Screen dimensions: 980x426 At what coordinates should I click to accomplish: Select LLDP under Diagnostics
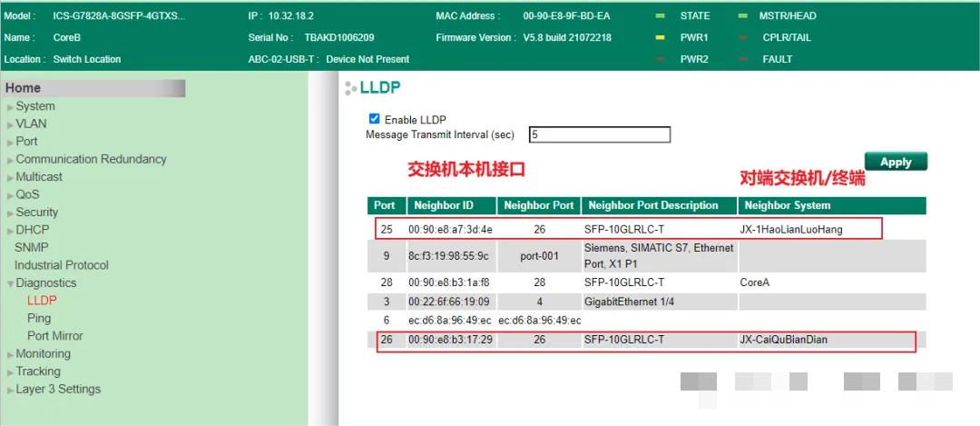coord(42,301)
